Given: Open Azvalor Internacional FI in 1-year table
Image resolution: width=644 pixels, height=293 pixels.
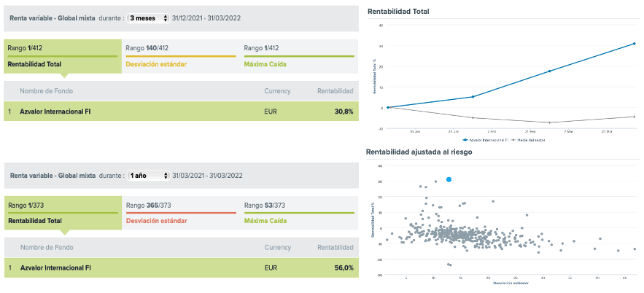Looking at the screenshot, I should 55,268.
